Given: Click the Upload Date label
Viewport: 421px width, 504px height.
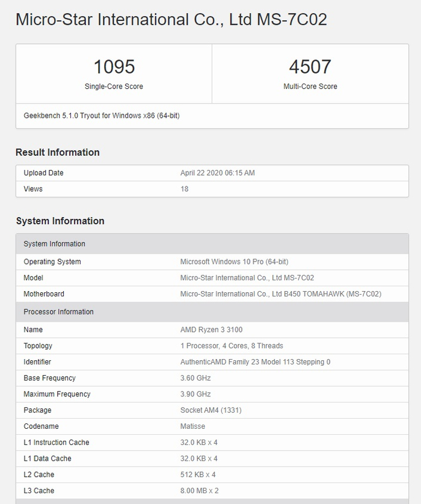Looking at the screenshot, I should click(x=43, y=173).
